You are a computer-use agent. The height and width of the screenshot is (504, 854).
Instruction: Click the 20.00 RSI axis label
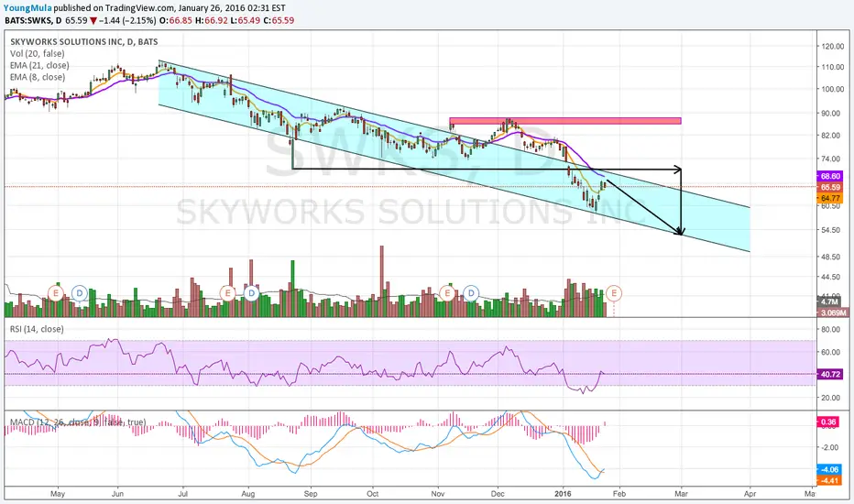830,398
